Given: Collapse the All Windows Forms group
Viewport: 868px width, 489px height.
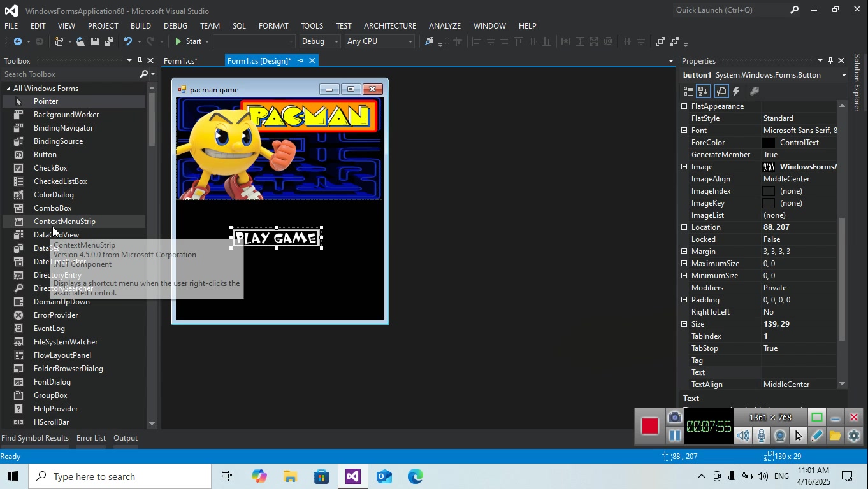Looking at the screenshot, I should (x=8, y=89).
